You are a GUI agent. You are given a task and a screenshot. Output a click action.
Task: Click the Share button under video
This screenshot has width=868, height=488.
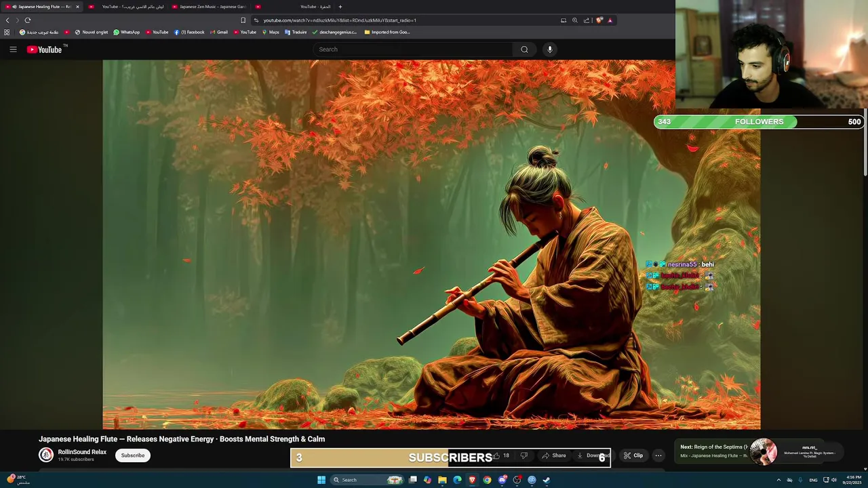(x=554, y=455)
